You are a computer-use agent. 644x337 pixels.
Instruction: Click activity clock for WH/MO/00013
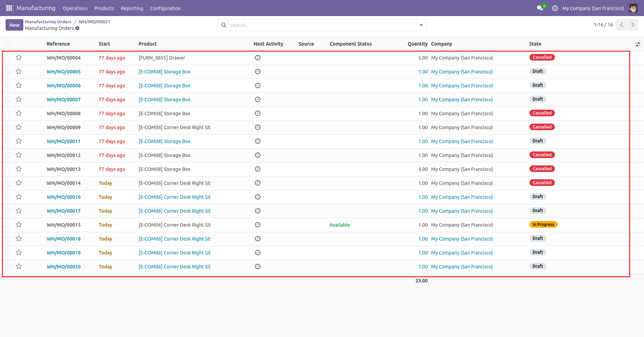(258, 169)
